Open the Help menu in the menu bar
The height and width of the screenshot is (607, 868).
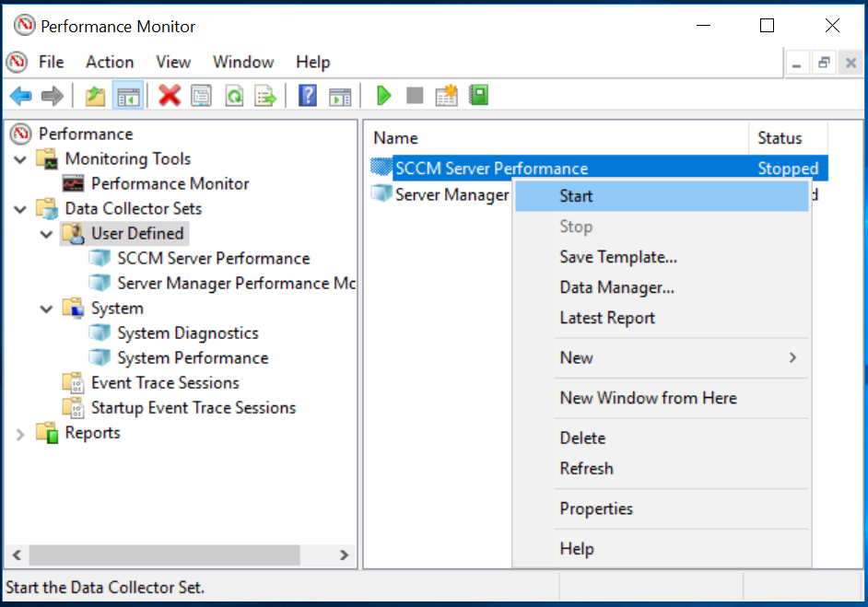point(312,62)
